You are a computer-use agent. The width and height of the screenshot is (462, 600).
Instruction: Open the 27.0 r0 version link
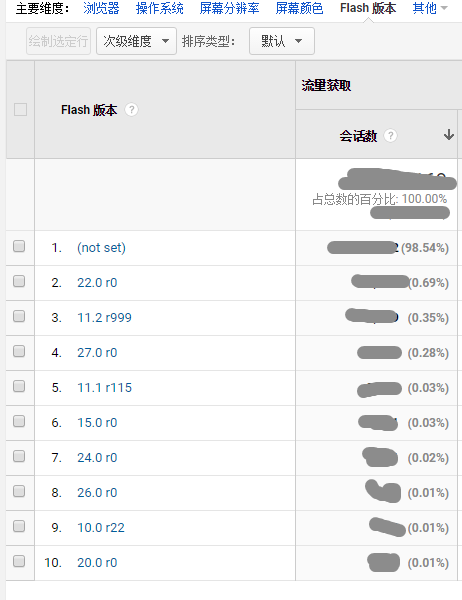97,352
